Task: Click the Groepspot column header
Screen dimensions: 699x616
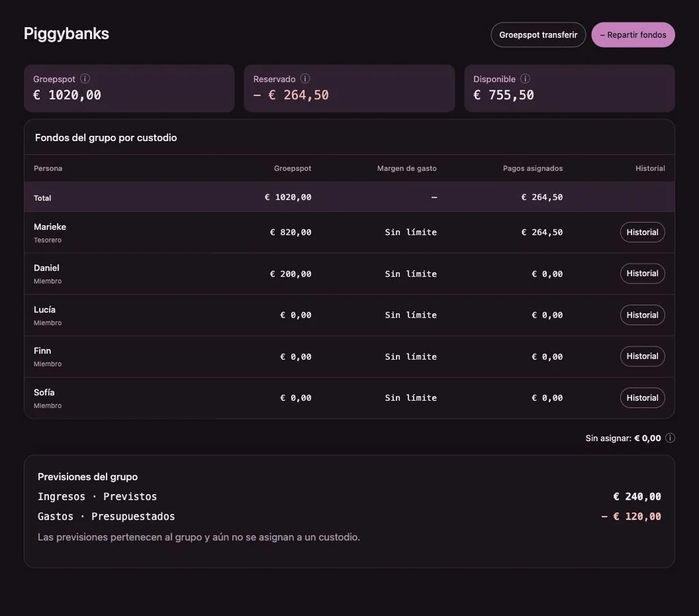Action: pyautogui.click(x=292, y=168)
